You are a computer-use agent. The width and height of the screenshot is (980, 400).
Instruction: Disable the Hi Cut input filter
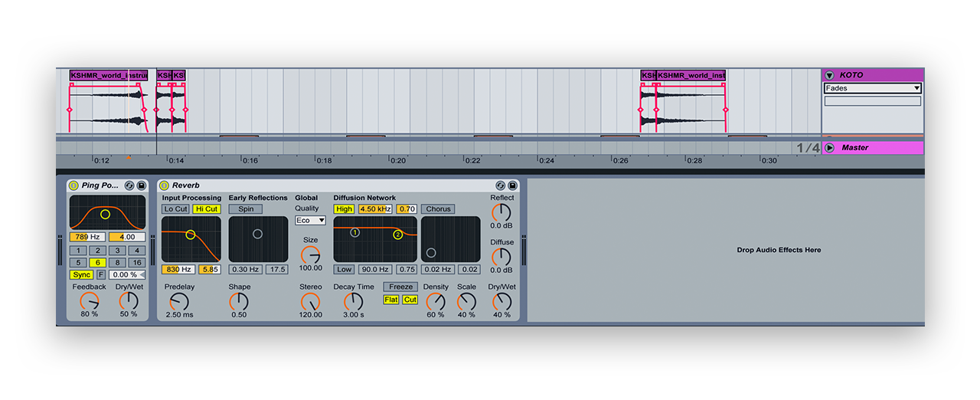click(206, 209)
